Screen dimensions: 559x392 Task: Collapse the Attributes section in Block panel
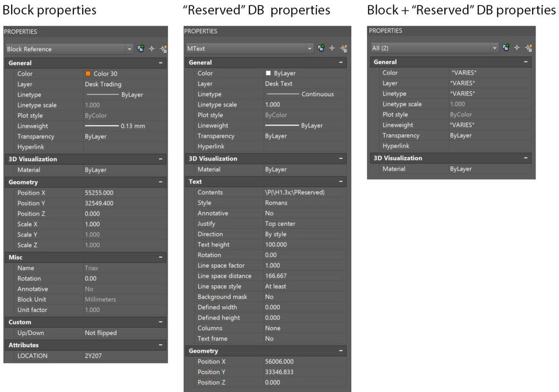(161, 346)
